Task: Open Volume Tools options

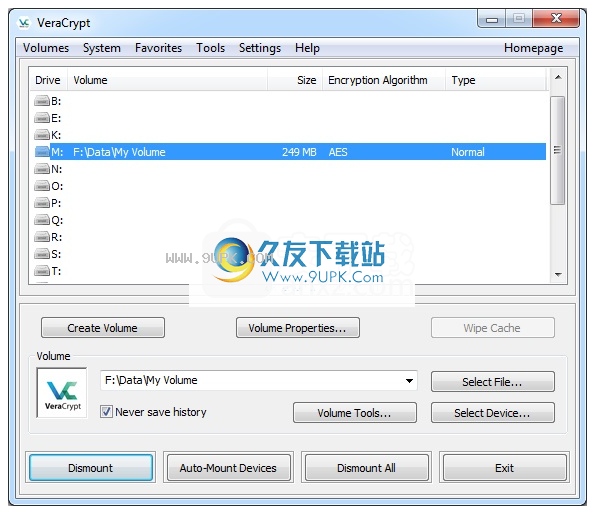Action: pos(355,413)
